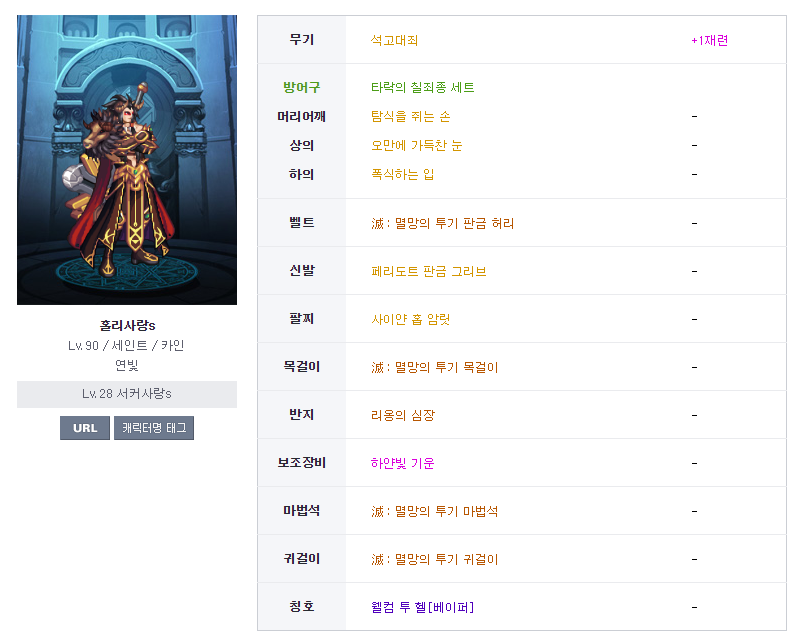Click the 목걸이 row label
Image resolution: width=792 pixels, height=633 pixels.
(302, 366)
